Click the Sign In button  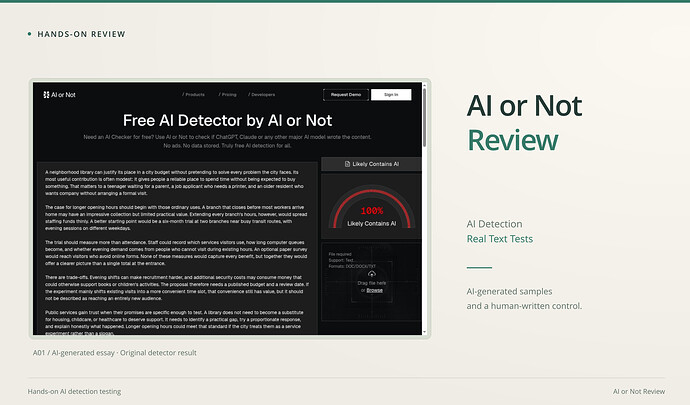pos(391,95)
